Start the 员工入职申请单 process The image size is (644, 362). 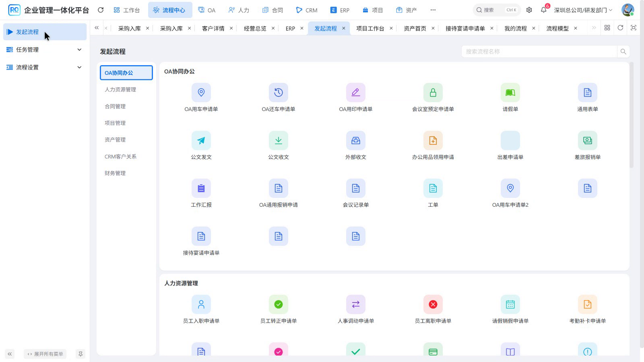(x=201, y=304)
